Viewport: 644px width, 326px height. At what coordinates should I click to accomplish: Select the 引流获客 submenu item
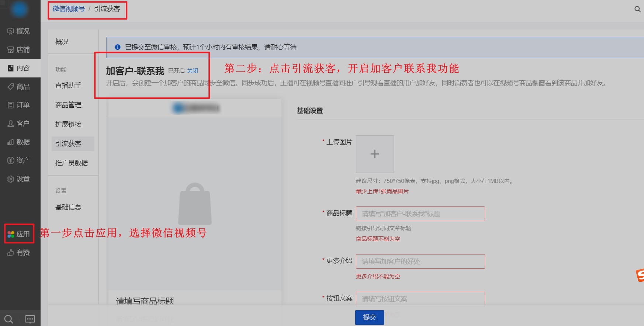(73, 144)
